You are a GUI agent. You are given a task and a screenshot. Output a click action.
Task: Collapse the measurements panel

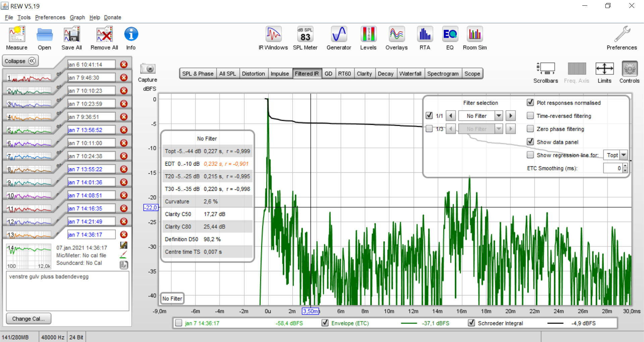tap(20, 61)
